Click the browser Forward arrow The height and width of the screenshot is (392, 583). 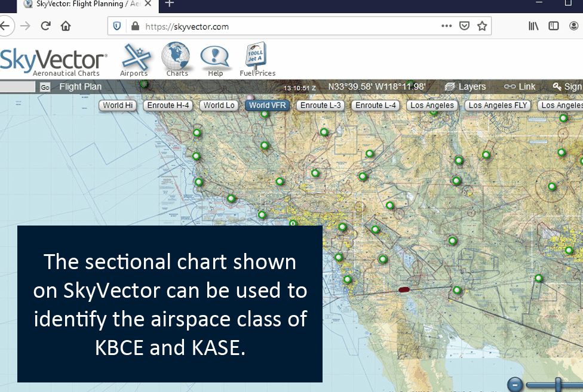pyautogui.click(x=25, y=26)
